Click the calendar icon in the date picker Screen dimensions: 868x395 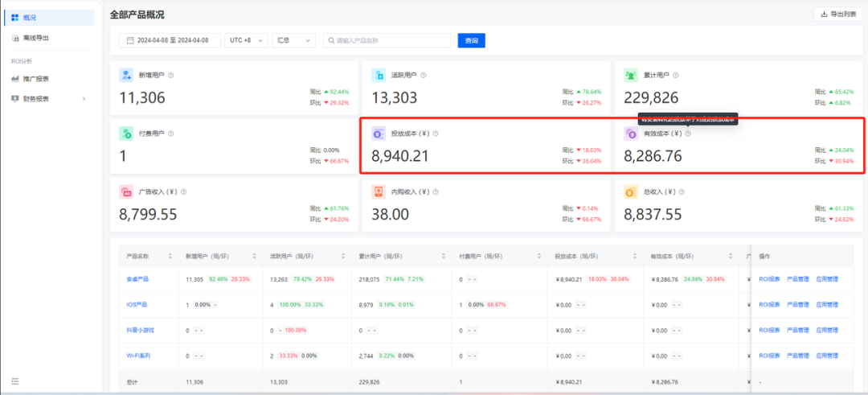tap(130, 40)
